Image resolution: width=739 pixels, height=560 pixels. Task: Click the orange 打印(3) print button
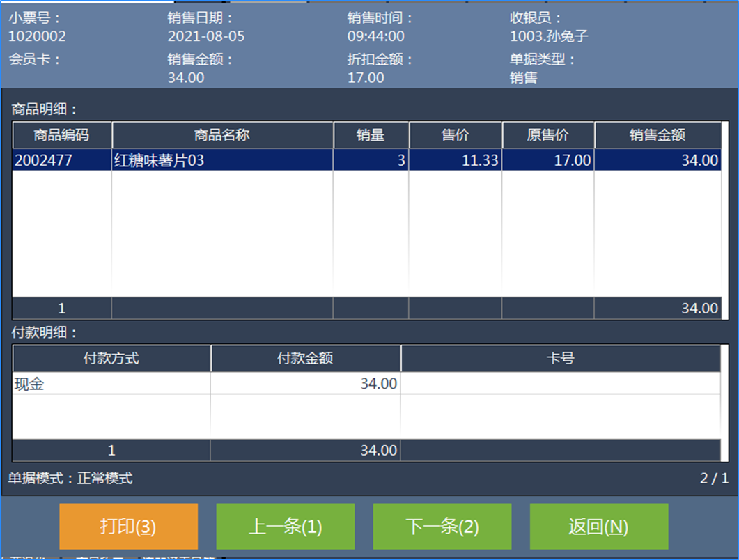[x=128, y=527]
